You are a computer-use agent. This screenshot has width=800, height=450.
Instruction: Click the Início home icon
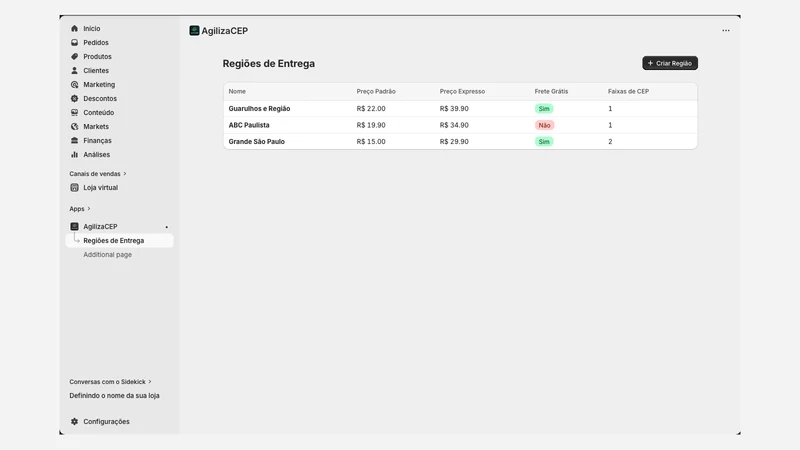[x=74, y=29]
